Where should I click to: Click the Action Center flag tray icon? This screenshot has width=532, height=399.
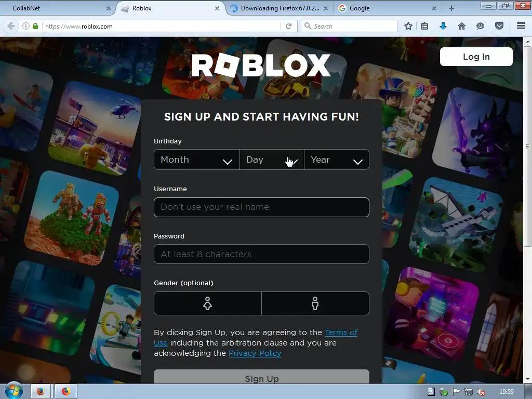pos(456,392)
